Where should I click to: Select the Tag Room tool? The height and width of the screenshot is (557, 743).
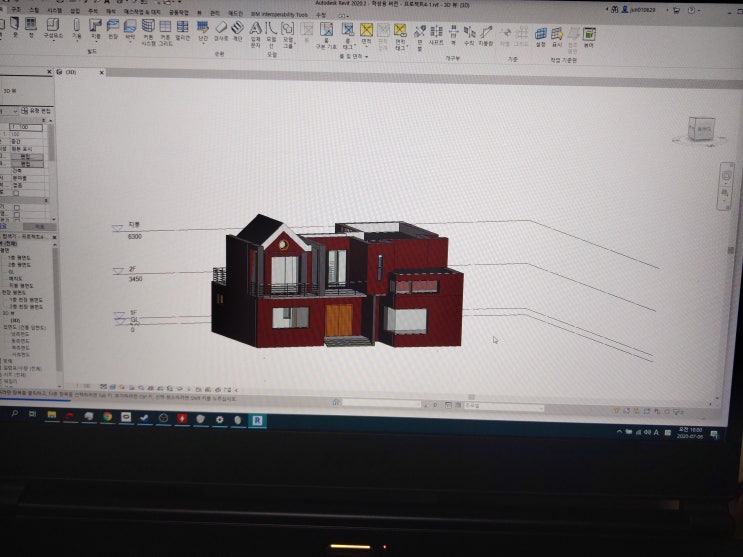tap(348, 36)
